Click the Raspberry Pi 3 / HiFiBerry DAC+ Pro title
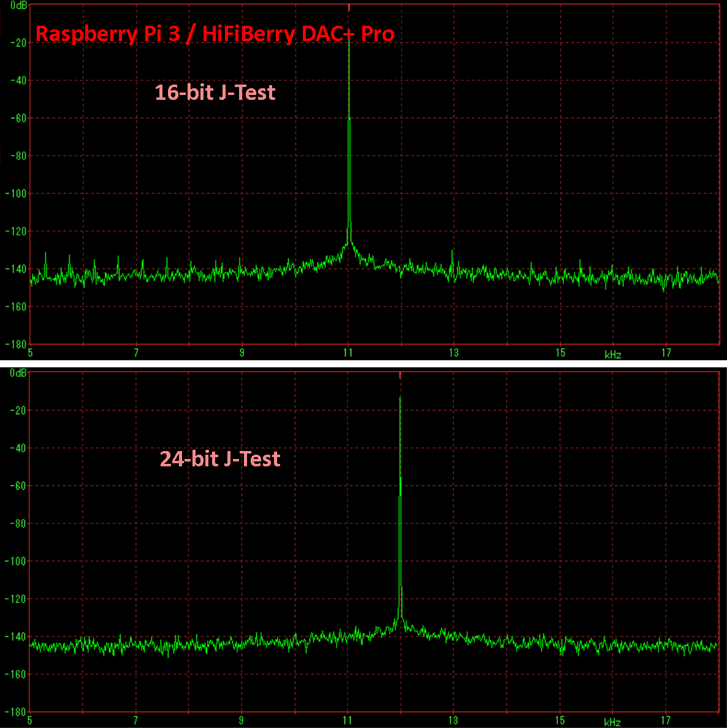Viewport: 727px width, 728px height. click(215, 34)
